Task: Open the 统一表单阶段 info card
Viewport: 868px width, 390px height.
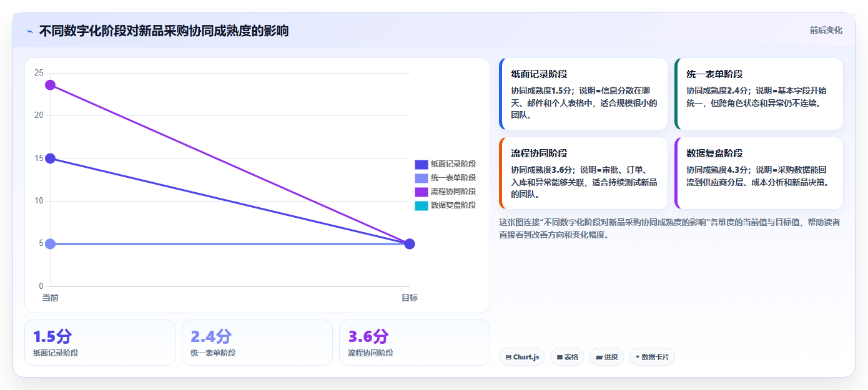Action: (759, 94)
